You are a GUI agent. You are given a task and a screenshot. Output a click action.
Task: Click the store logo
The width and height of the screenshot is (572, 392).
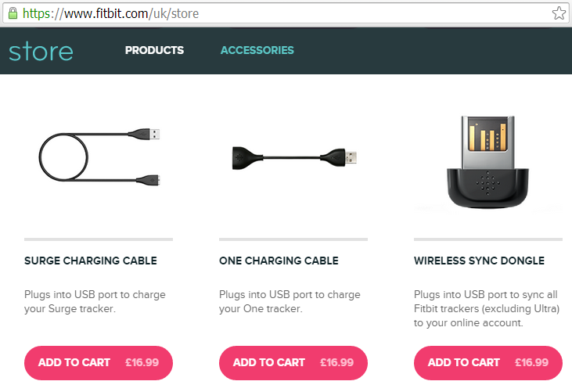coord(41,52)
